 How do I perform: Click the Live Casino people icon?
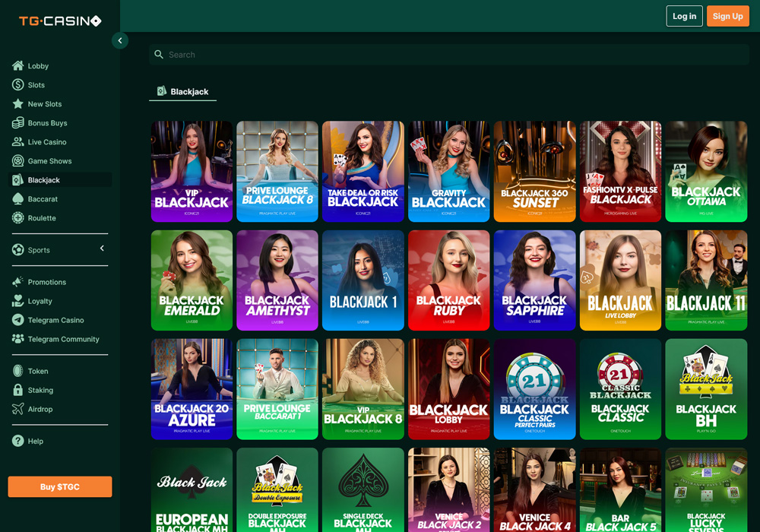[x=18, y=141]
